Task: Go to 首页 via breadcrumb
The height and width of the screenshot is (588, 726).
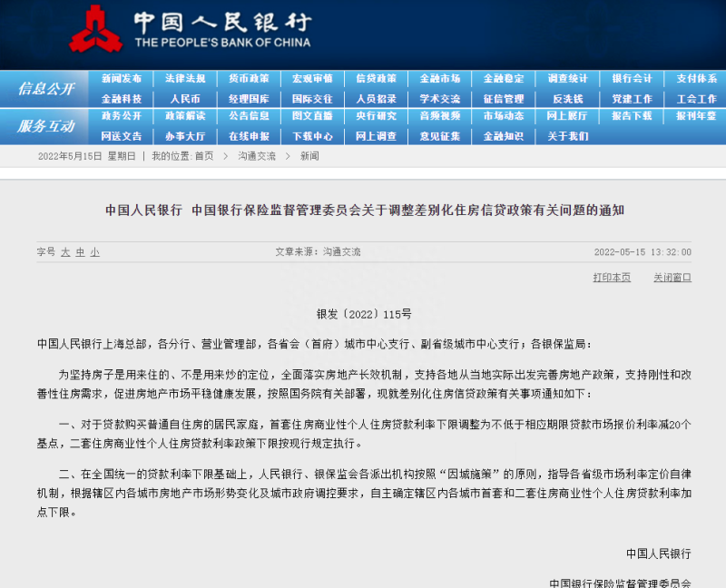Action: point(204,156)
